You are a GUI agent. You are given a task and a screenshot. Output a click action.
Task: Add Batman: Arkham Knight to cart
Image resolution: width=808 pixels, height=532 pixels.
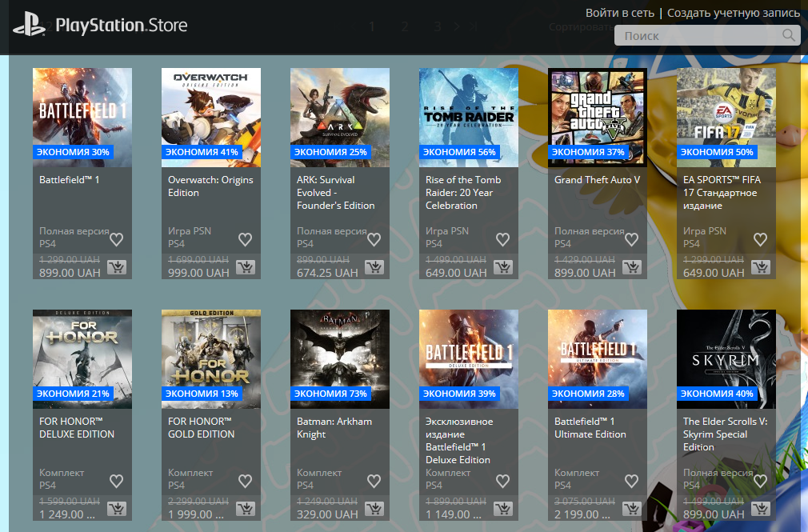[x=374, y=509]
